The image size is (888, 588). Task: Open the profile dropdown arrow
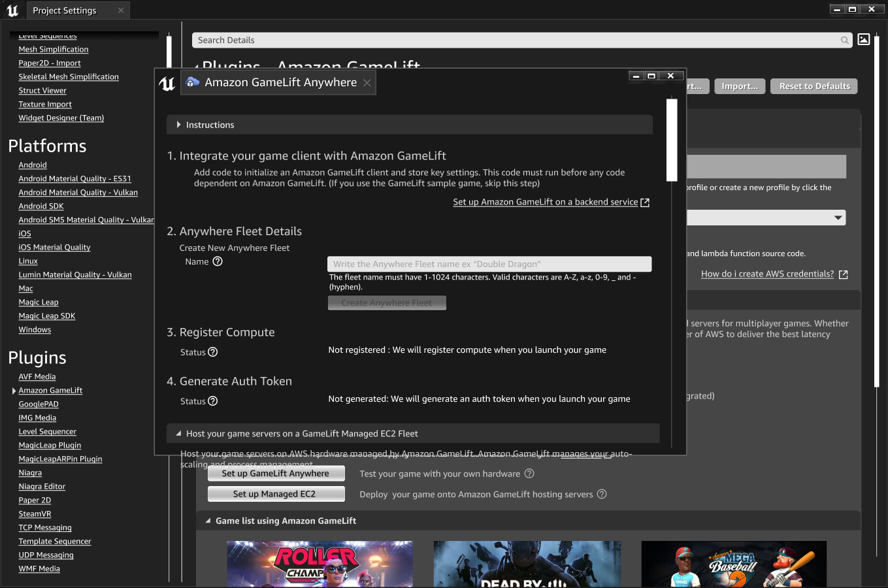(x=838, y=218)
